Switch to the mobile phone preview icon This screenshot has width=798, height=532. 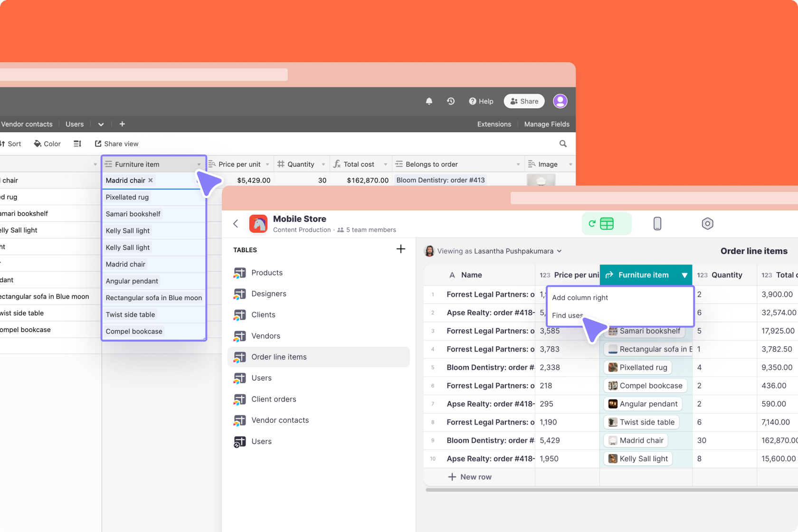coord(657,224)
